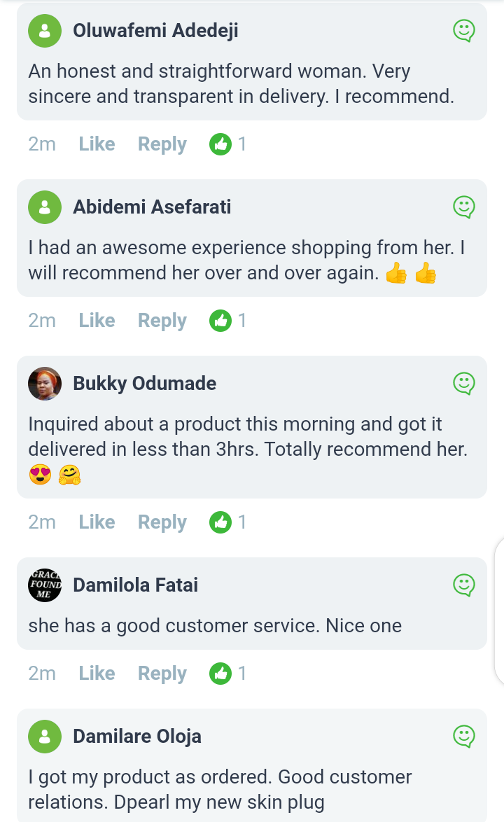Reply to Abidemi Asefarati's comment
504x822 pixels.
point(162,321)
